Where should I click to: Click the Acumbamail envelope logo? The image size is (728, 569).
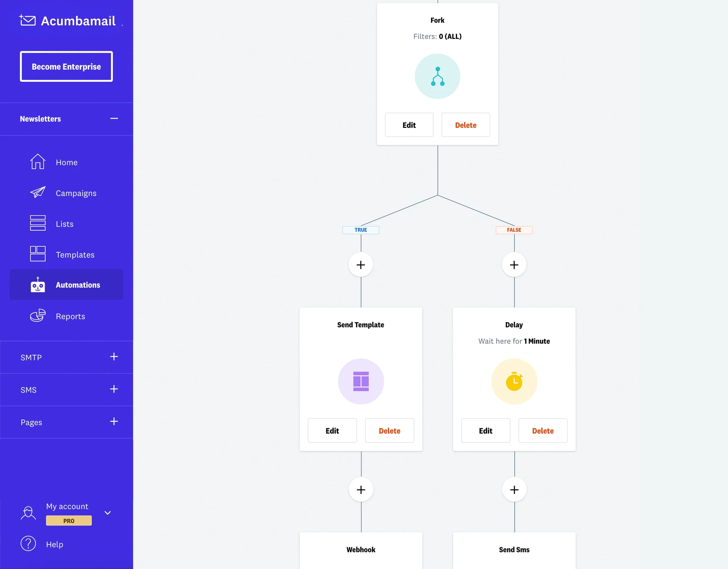click(28, 21)
